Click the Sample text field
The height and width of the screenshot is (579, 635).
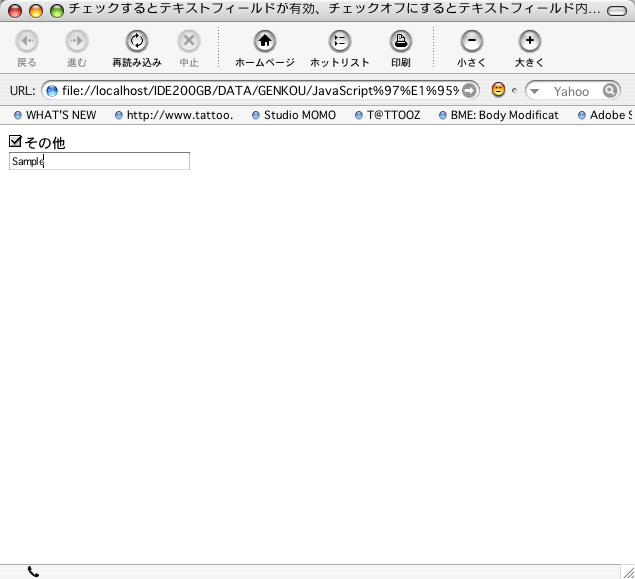click(x=99, y=161)
